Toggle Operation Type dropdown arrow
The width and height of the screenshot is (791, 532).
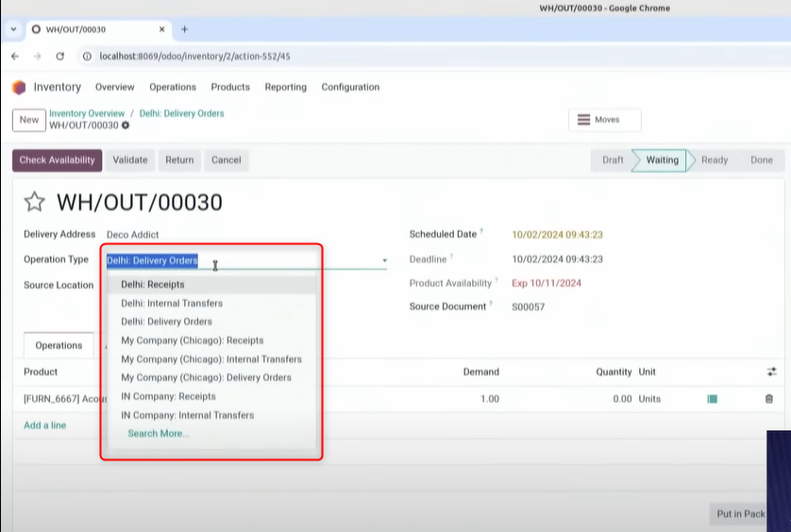click(x=384, y=260)
